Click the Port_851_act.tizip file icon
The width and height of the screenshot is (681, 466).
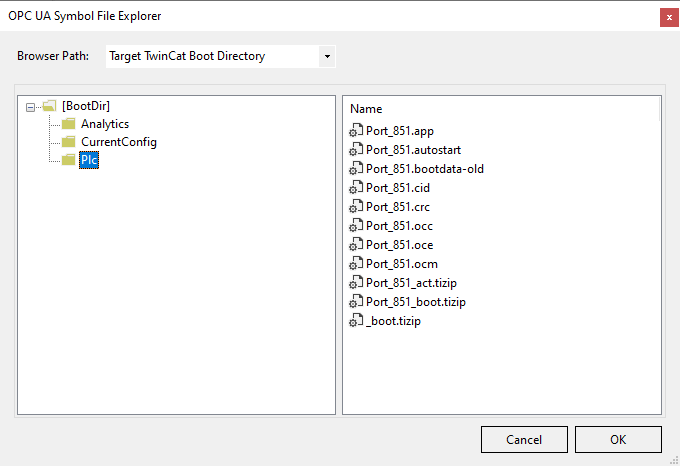356,283
